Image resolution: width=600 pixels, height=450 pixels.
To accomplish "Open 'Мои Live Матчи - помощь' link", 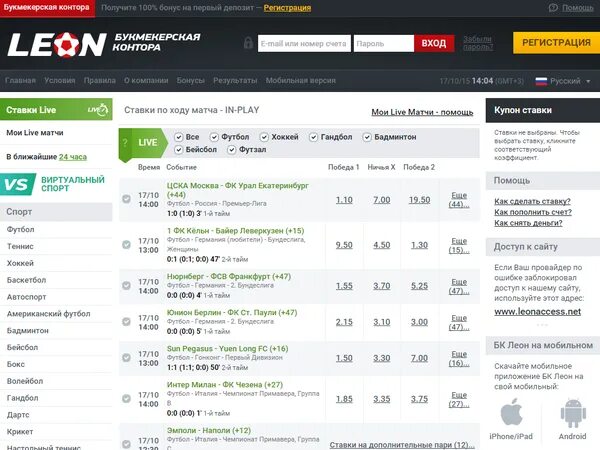I will pyautogui.click(x=422, y=112).
